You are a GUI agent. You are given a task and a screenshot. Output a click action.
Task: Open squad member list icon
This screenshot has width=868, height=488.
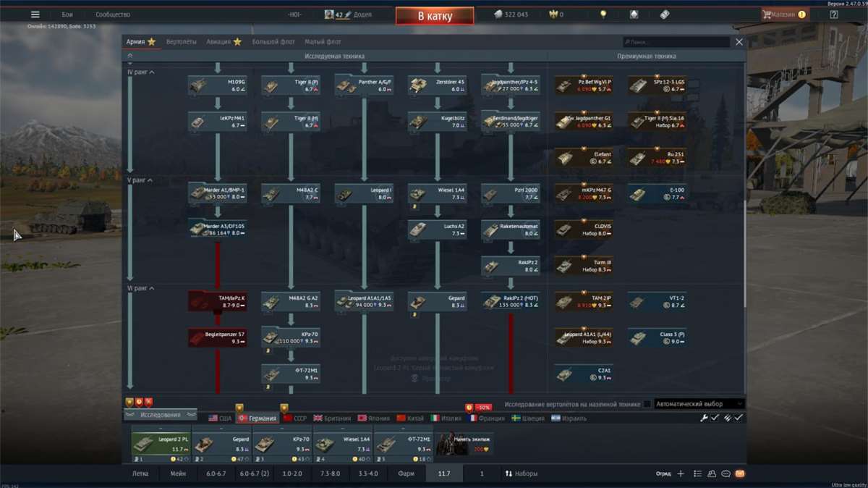pos(697,474)
